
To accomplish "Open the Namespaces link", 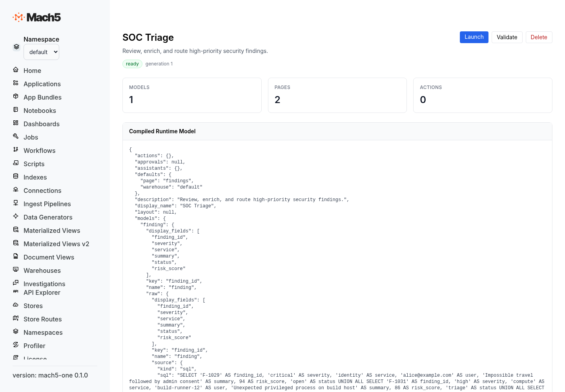I will (43, 332).
